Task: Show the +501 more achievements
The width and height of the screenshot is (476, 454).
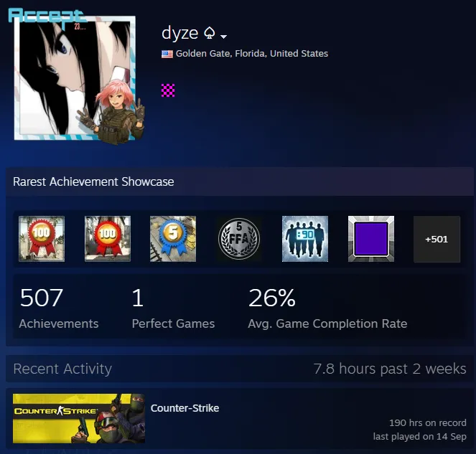Action: click(437, 239)
